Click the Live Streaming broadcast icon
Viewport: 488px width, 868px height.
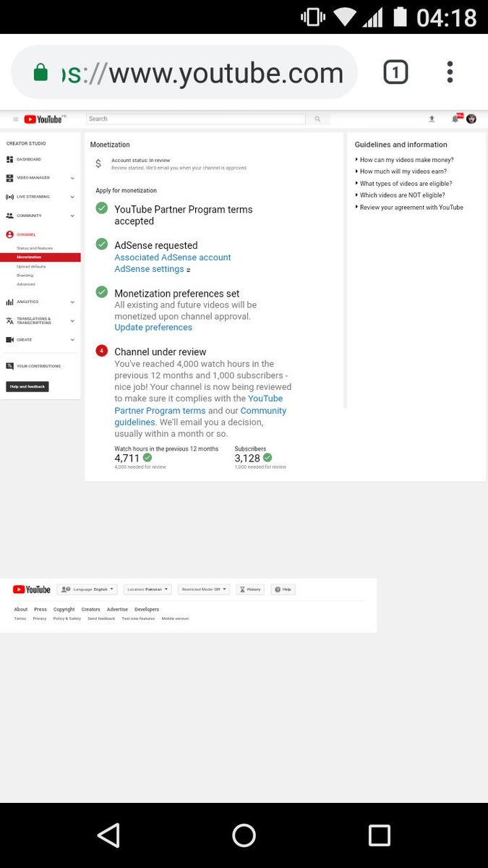coord(9,197)
